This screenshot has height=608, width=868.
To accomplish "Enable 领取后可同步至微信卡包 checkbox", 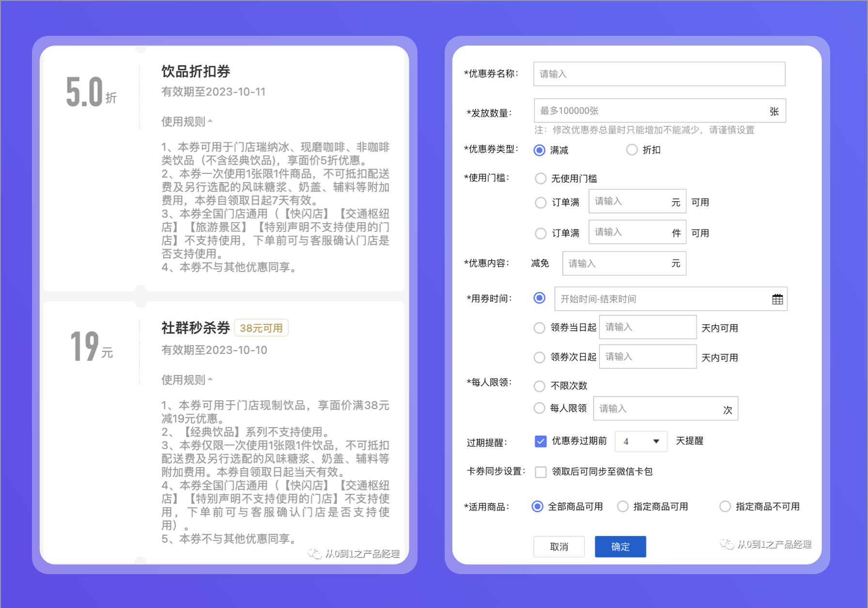I will point(541,471).
